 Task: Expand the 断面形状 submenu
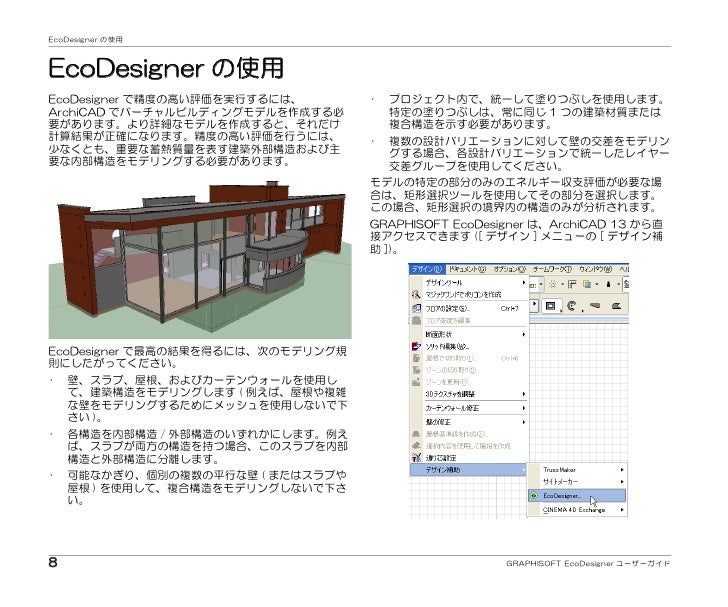click(x=469, y=334)
